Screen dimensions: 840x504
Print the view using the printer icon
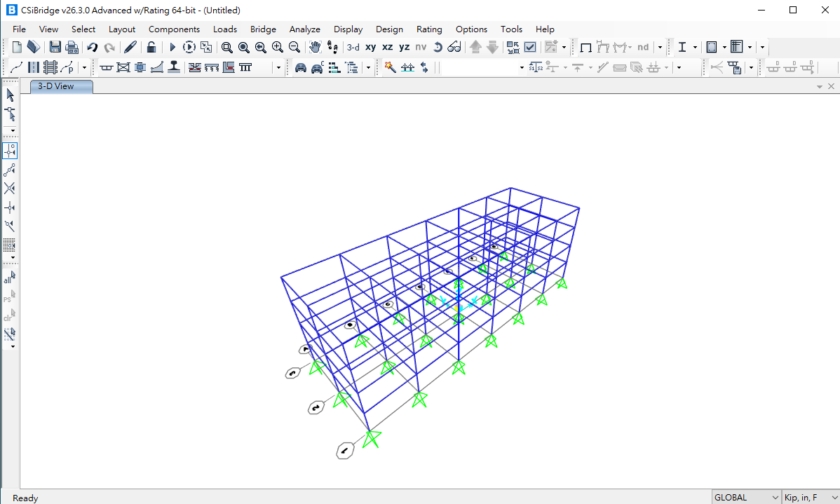[72, 47]
